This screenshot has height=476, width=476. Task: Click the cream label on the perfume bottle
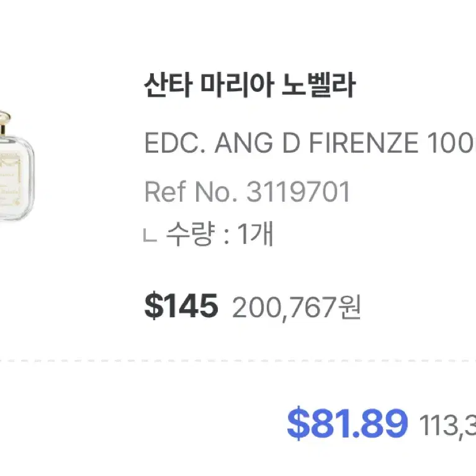[11, 180]
